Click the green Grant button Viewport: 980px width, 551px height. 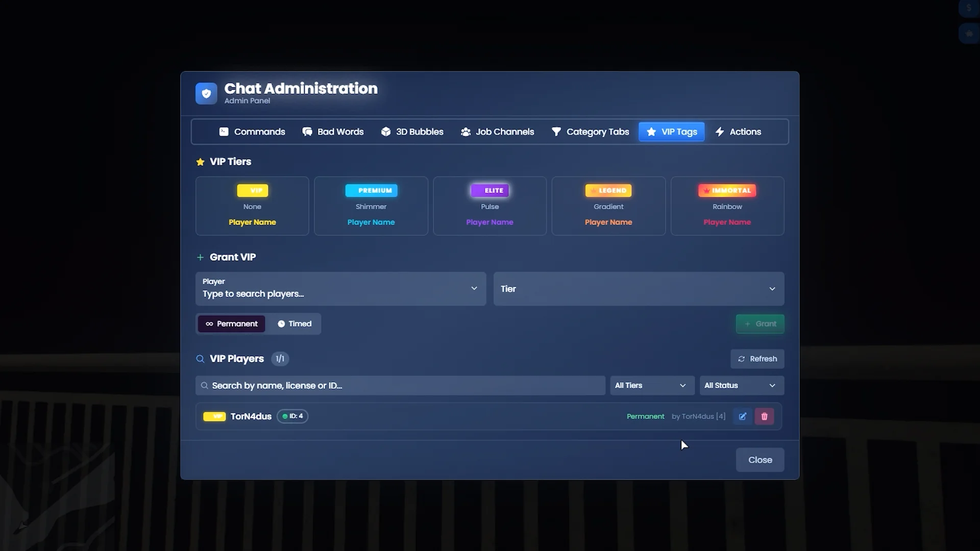[759, 324]
